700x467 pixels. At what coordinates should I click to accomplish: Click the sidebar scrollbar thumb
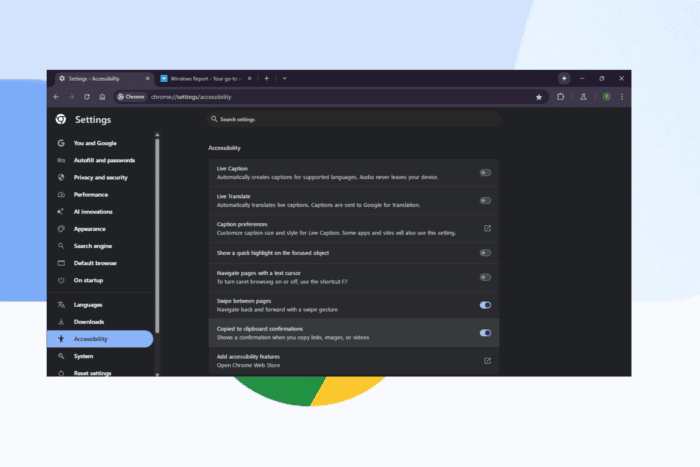tap(157, 235)
